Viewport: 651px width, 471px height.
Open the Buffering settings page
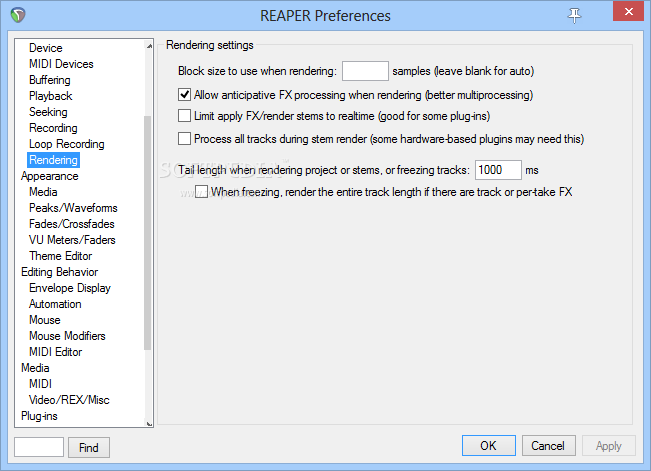pos(49,80)
